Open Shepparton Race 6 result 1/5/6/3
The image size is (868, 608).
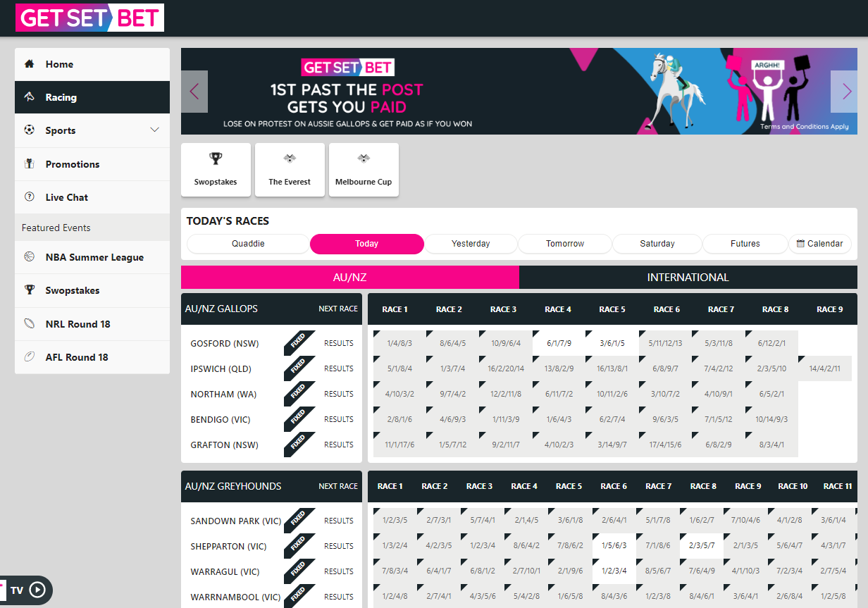(x=614, y=546)
